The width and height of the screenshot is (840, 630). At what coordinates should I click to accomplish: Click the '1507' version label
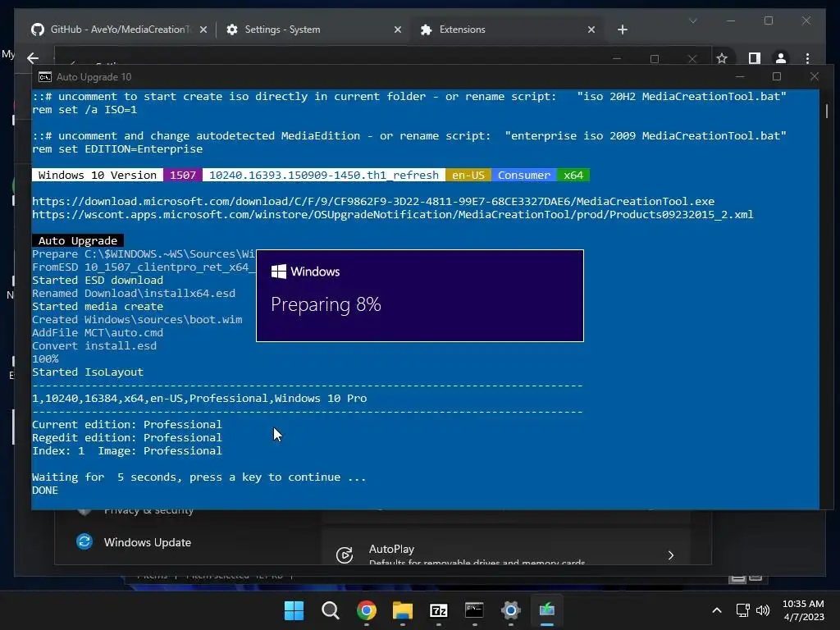(183, 176)
